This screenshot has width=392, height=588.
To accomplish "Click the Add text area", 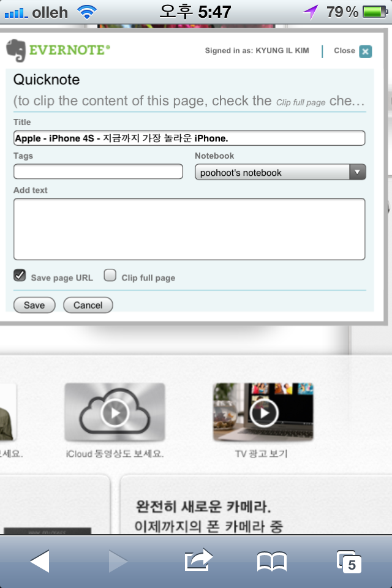I will click(189, 228).
